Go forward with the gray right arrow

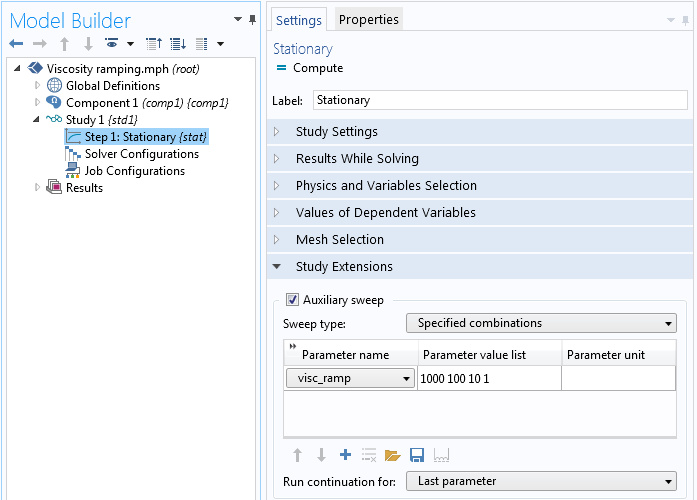[40, 44]
